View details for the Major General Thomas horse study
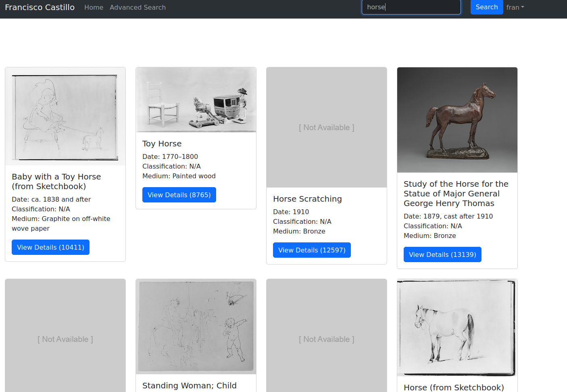 click(x=442, y=254)
